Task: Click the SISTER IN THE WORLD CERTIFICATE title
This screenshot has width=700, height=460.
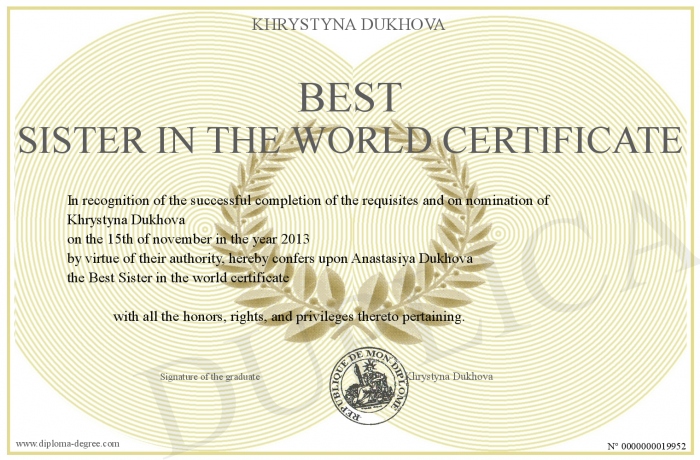Action: (350, 140)
